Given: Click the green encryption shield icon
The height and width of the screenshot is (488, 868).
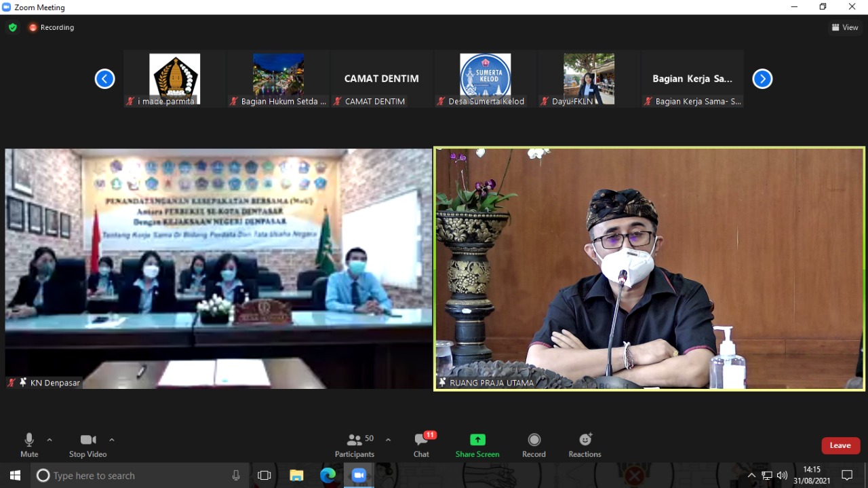Looking at the screenshot, I should point(13,27).
